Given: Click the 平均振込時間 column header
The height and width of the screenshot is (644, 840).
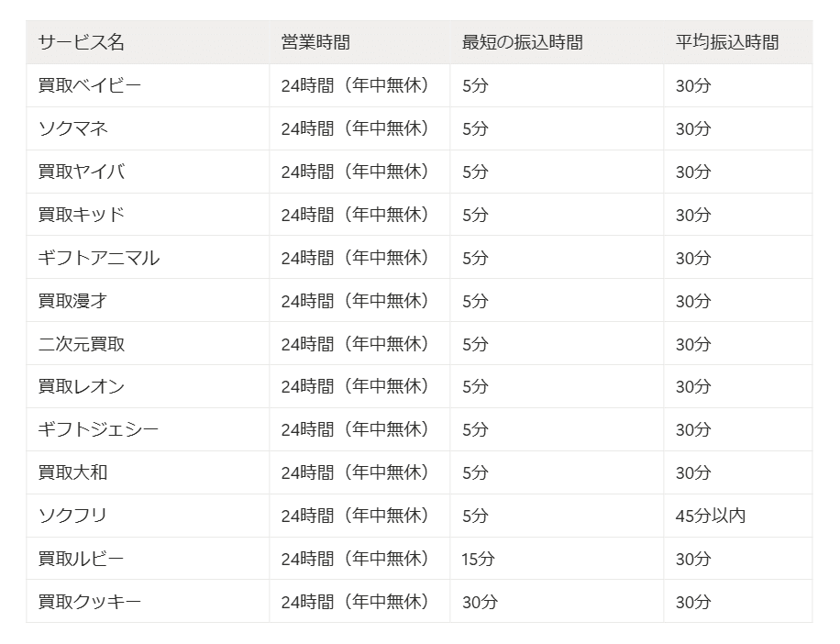Looking at the screenshot, I should click(727, 42).
